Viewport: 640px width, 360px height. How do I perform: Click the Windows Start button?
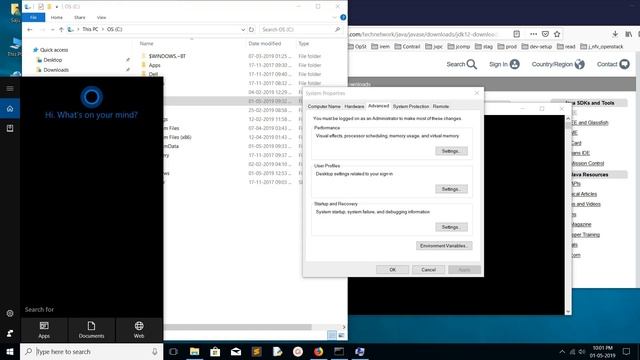(10, 351)
